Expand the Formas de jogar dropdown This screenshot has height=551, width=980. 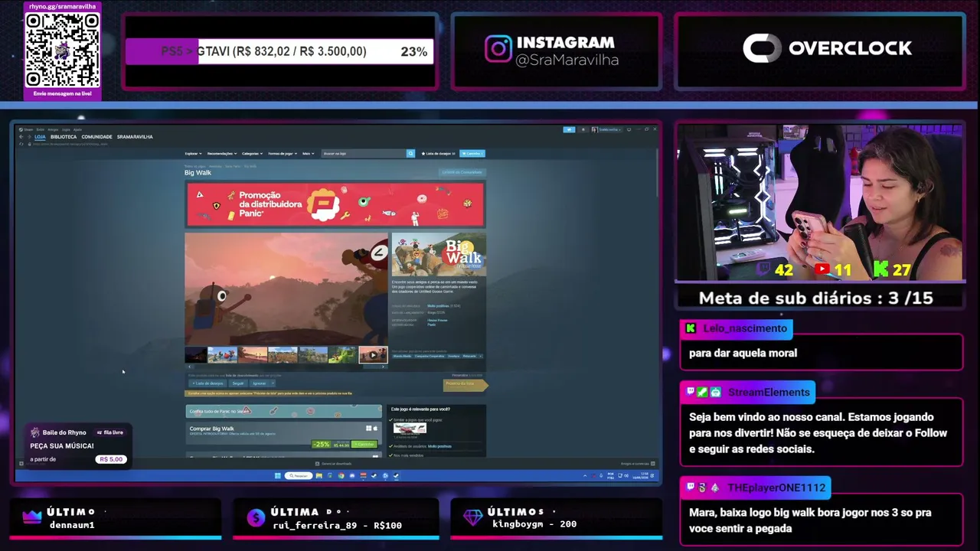[283, 154]
